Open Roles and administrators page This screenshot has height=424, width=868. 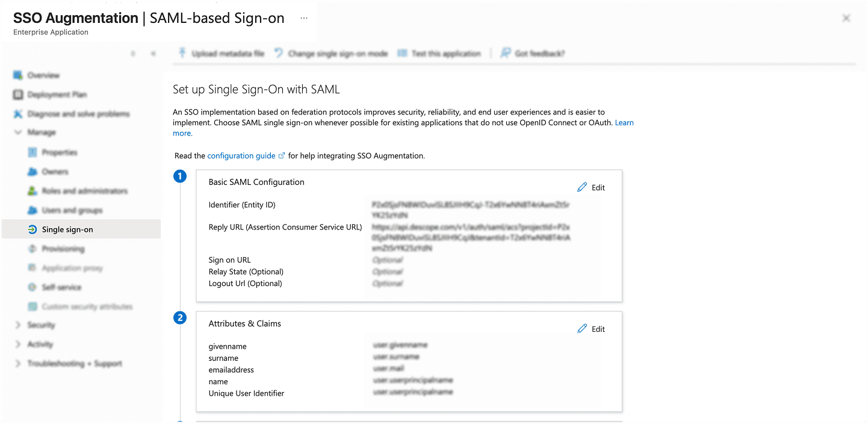pyautogui.click(x=84, y=191)
